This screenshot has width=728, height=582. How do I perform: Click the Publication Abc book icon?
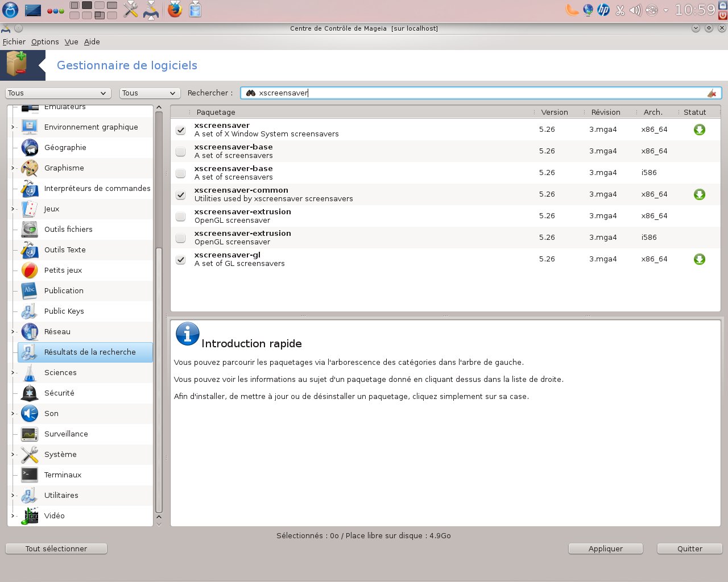tap(30, 291)
